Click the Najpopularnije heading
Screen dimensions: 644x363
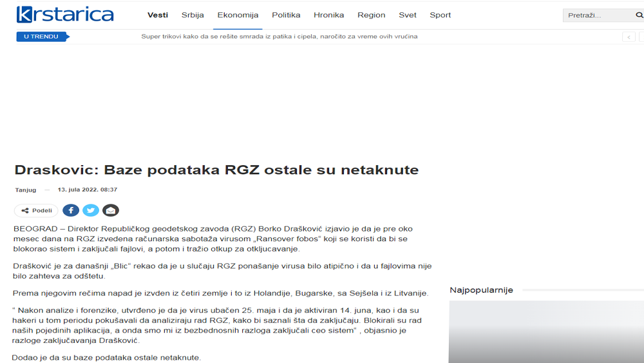(x=481, y=290)
